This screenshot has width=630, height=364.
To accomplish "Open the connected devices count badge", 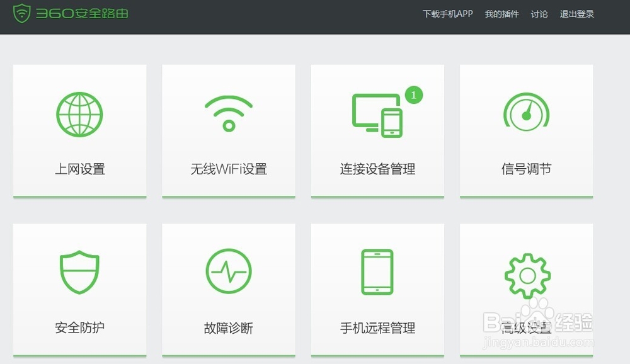I will click(x=413, y=96).
